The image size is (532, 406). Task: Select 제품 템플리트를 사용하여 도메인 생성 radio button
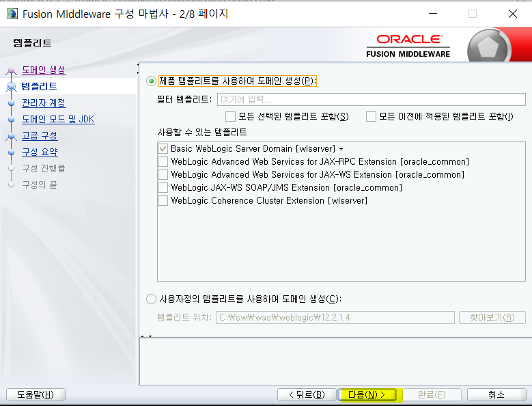click(x=151, y=81)
